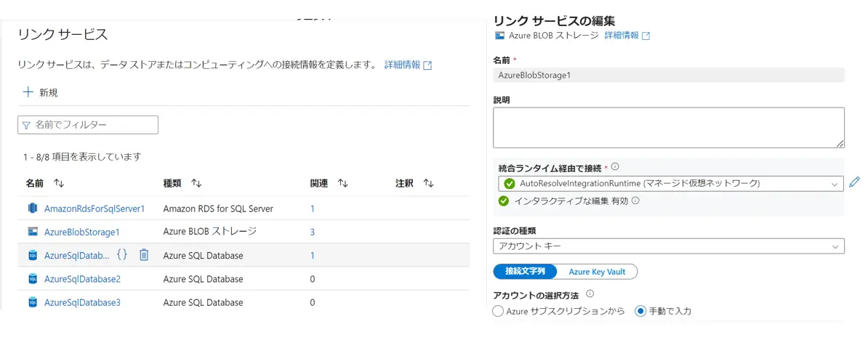Sort by the 名前 column arrows
Viewport: 868px width, 348px height.
pyautogui.click(x=59, y=183)
